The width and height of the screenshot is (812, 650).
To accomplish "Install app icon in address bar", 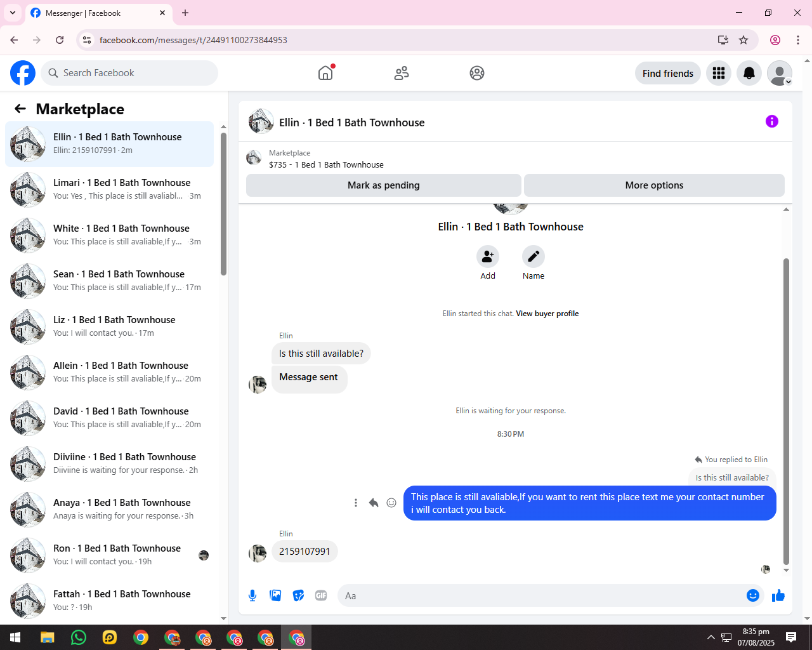I will [723, 40].
